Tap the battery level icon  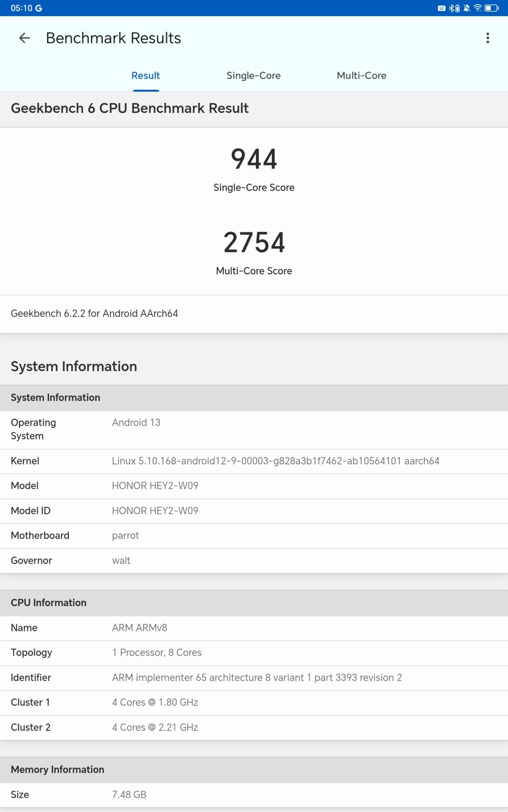click(491, 8)
